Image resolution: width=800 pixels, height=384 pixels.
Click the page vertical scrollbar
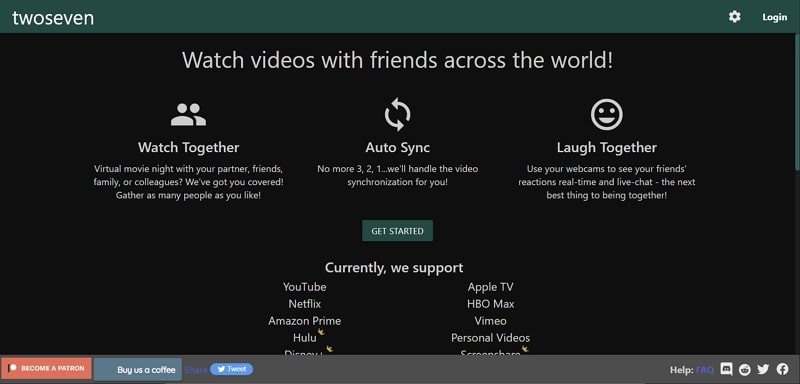pos(797,102)
